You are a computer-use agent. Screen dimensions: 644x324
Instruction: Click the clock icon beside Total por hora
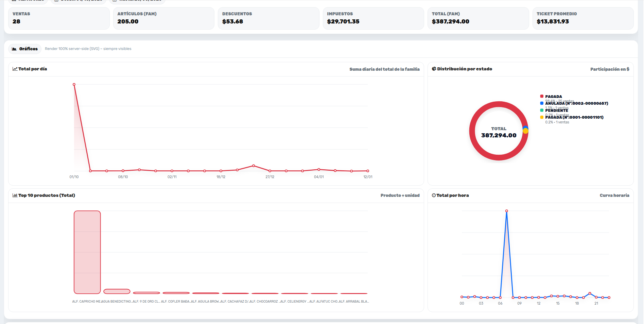pos(434,195)
